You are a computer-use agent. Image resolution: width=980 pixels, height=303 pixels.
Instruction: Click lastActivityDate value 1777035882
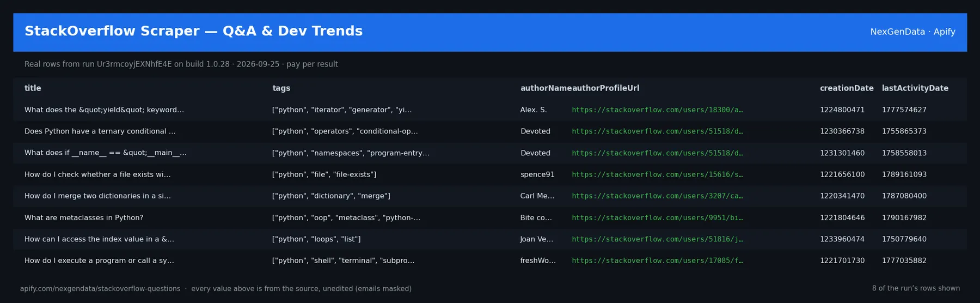pyautogui.click(x=904, y=260)
